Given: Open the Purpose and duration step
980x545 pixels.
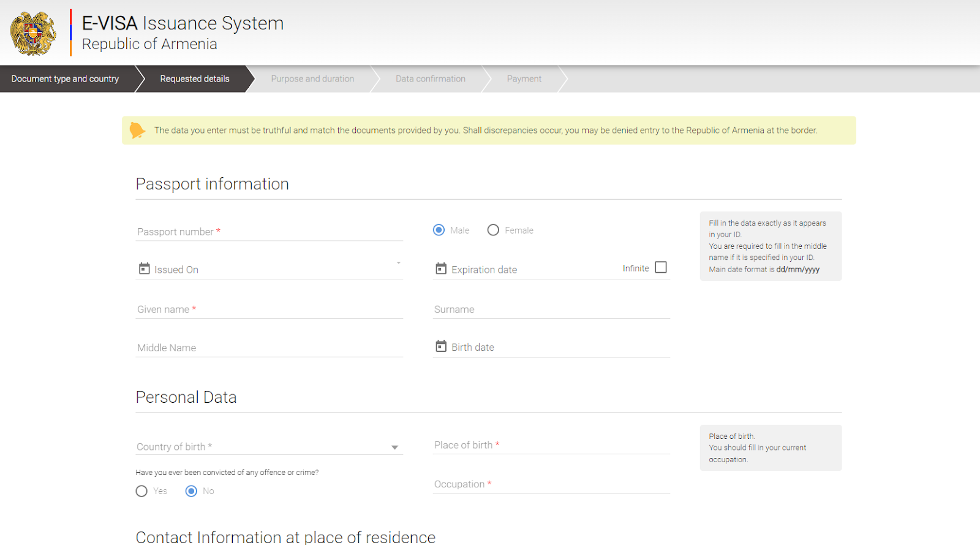Looking at the screenshot, I should 312,78.
